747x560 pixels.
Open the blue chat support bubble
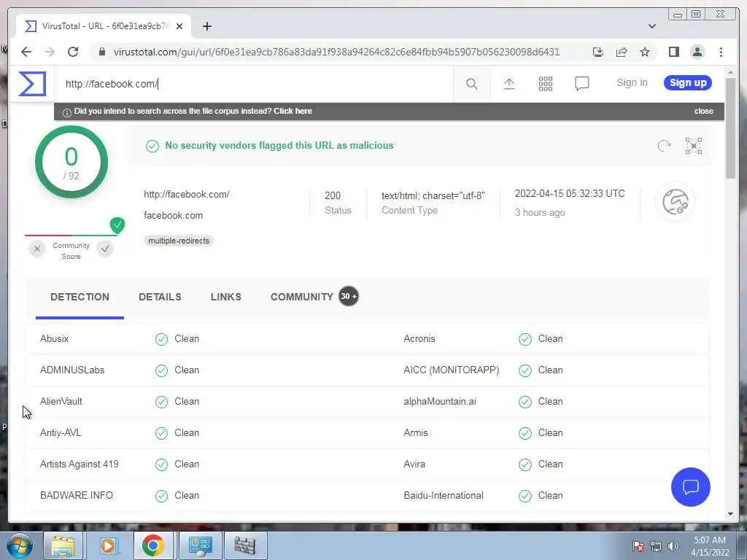[x=690, y=486]
